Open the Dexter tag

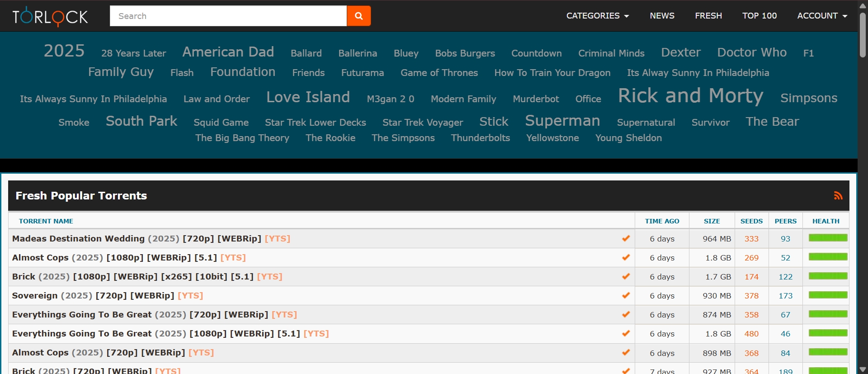click(681, 52)
